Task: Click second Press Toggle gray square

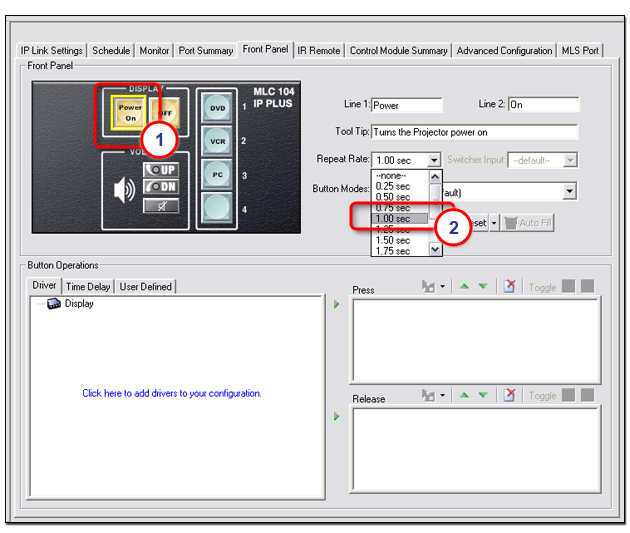Action: 587,286
